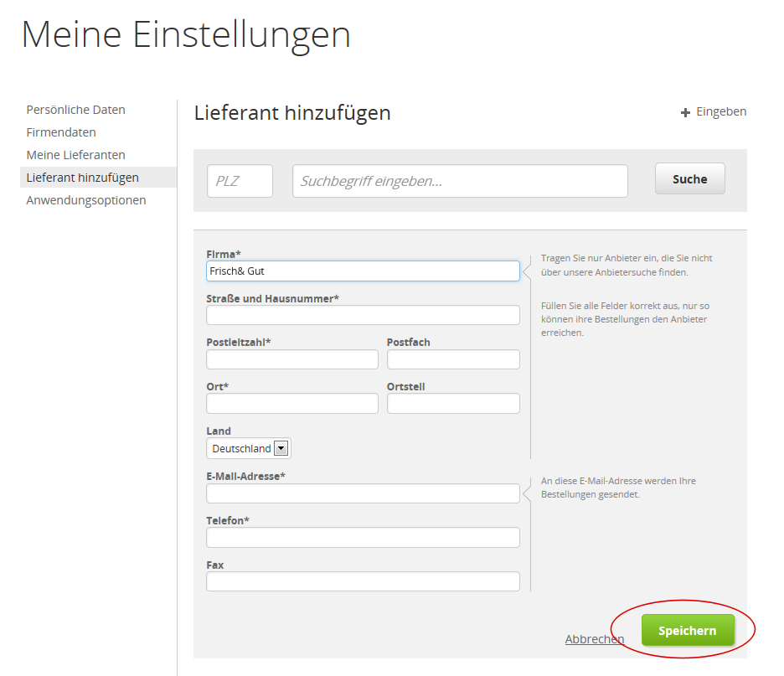The width and height of the screenshot is (784, 676).
Task: Focus the Postfach input field
Action: (453, 359)
